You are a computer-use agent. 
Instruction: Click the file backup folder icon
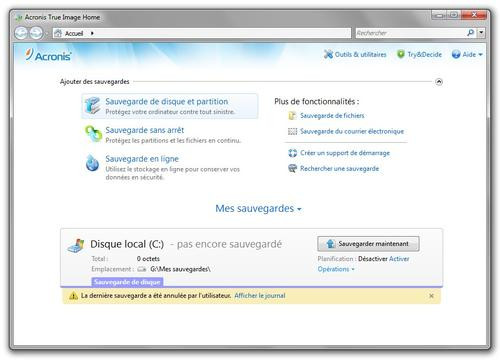pyautogui.click(x=292, y=116)
